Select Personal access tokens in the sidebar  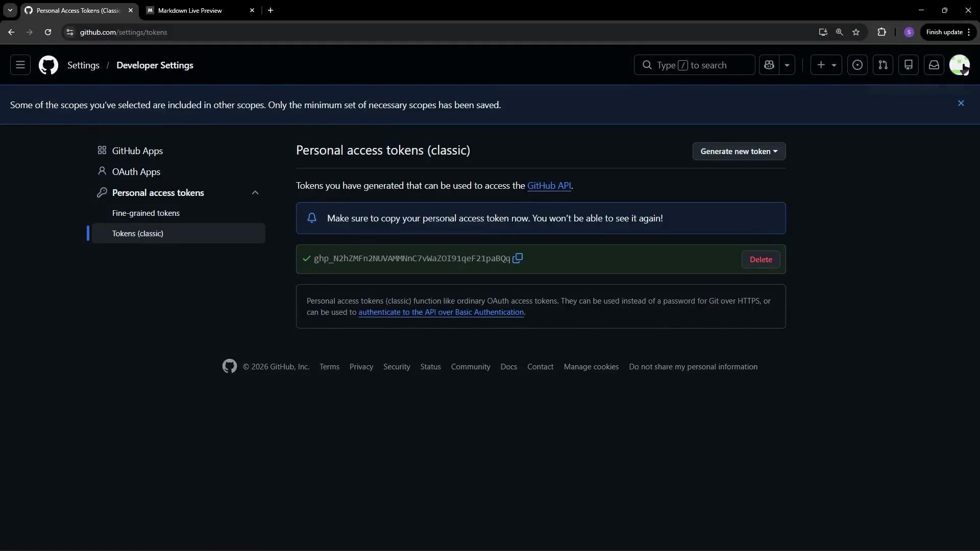[158, 192]
